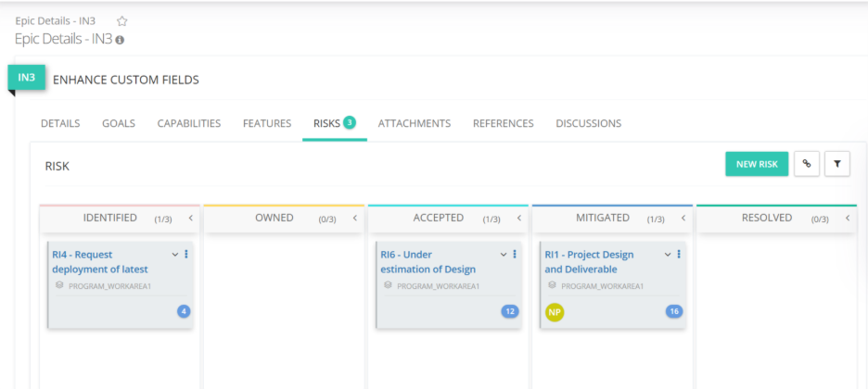This screenshot has height=389, width=868.
Task: Click the NP avatar on RI1 card
Action: point(555,312)
